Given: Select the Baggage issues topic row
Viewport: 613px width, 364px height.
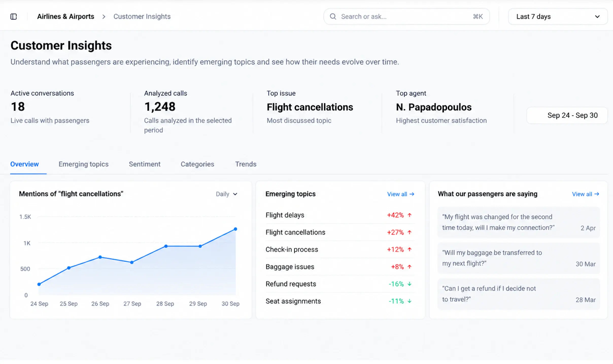Looking at the screenshot, I should [x=340, y=267].
